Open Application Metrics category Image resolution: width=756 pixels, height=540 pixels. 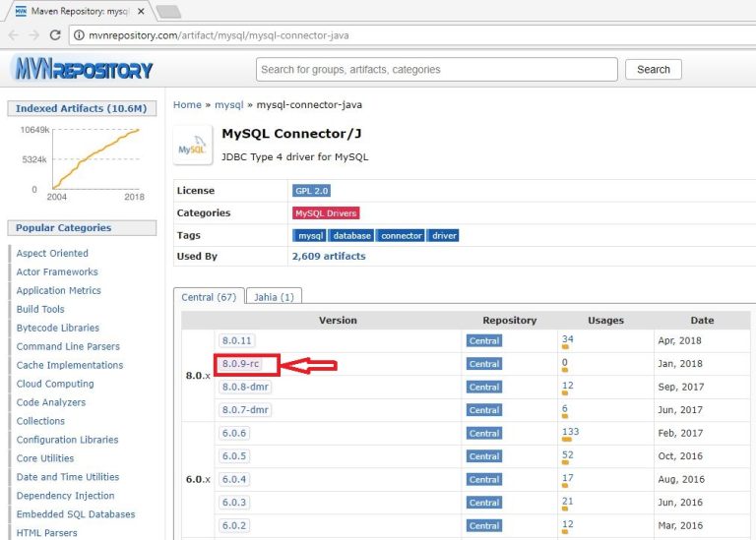(x=58, y=290)
